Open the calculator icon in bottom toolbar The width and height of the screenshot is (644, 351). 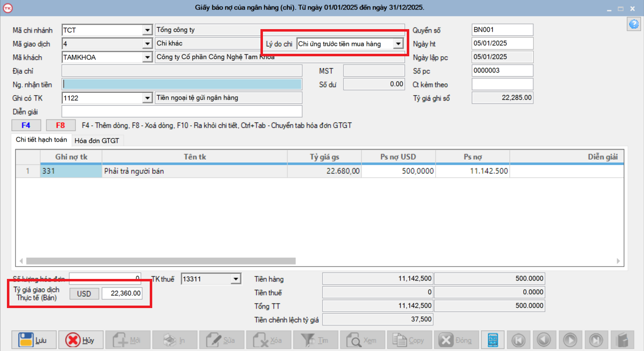coord(493,340)
